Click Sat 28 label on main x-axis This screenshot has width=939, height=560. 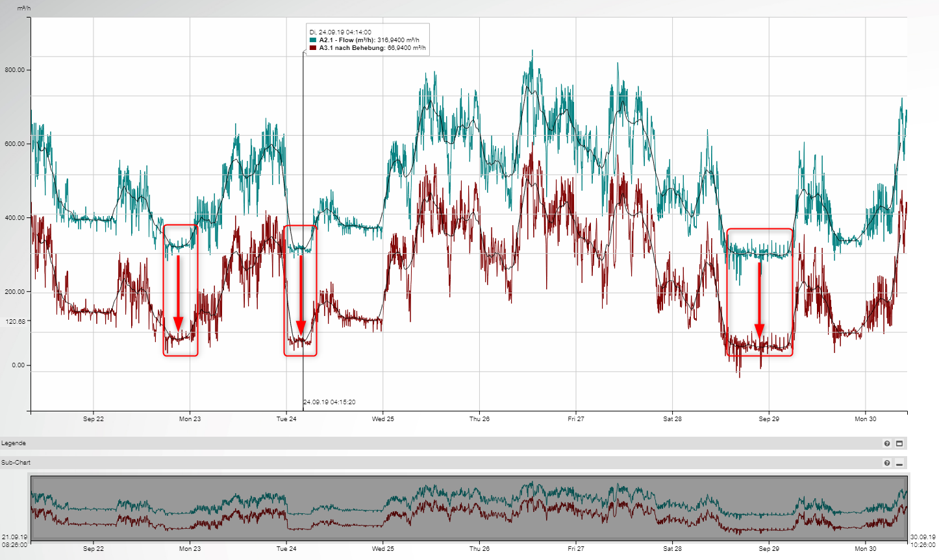[672, 419]
